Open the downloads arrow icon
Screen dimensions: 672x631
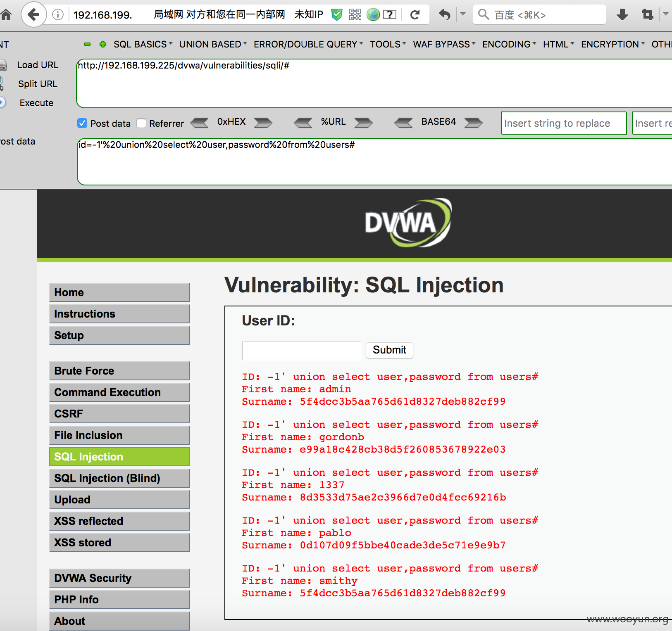(622, 15)
